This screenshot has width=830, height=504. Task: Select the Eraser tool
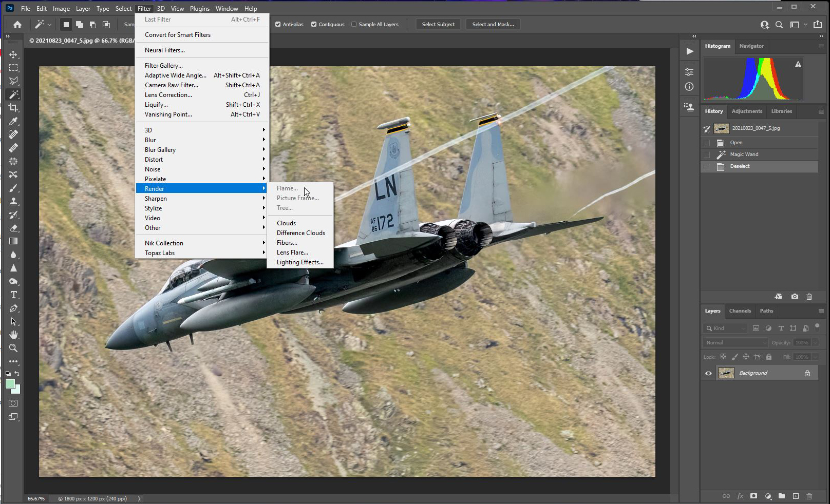coord(13,228)
